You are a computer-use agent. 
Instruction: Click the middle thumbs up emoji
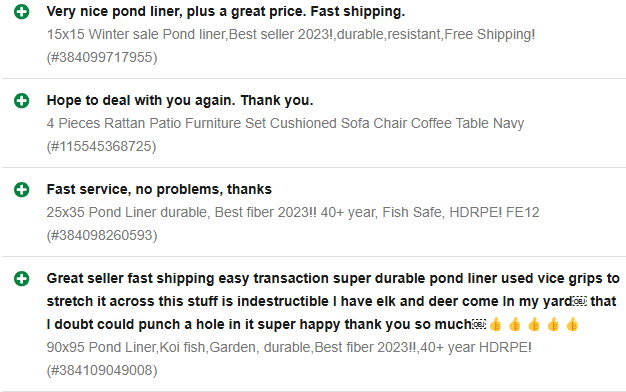pos(534,325)
